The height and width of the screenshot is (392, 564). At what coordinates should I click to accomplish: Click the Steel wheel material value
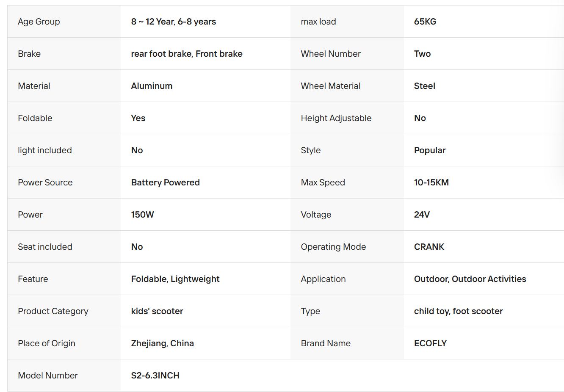click(x=425, y=86)
